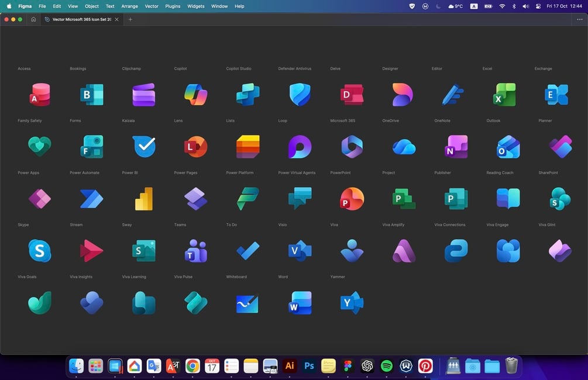
Task: Click the 'Viva Connections' label
Action: (x=449, y=225)
